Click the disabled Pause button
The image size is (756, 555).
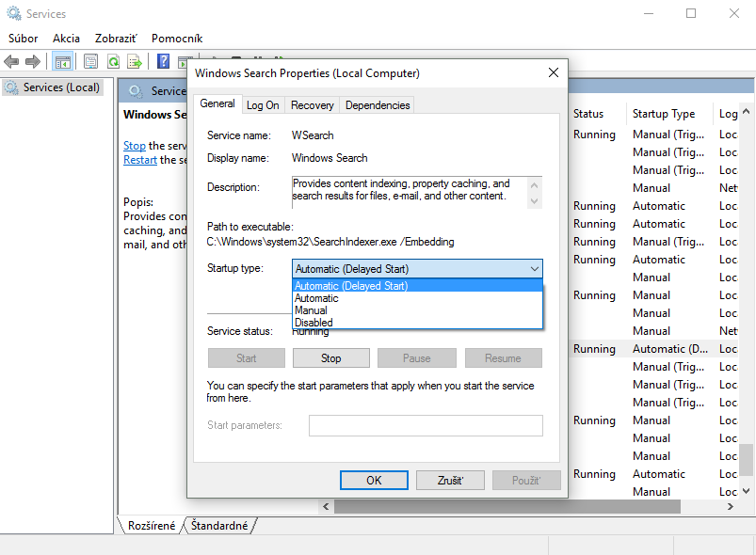(x=416, y=358)
